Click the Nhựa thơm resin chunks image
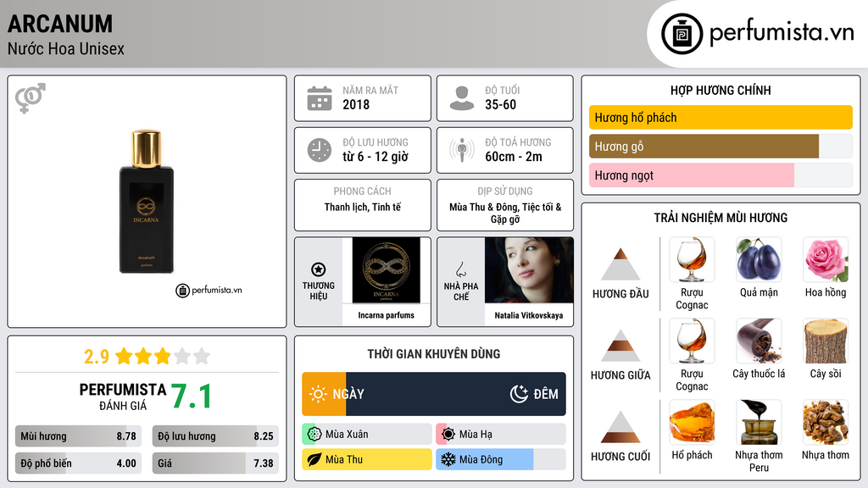The height and width of the screenshot is (488, 868). tap(826, 423)
